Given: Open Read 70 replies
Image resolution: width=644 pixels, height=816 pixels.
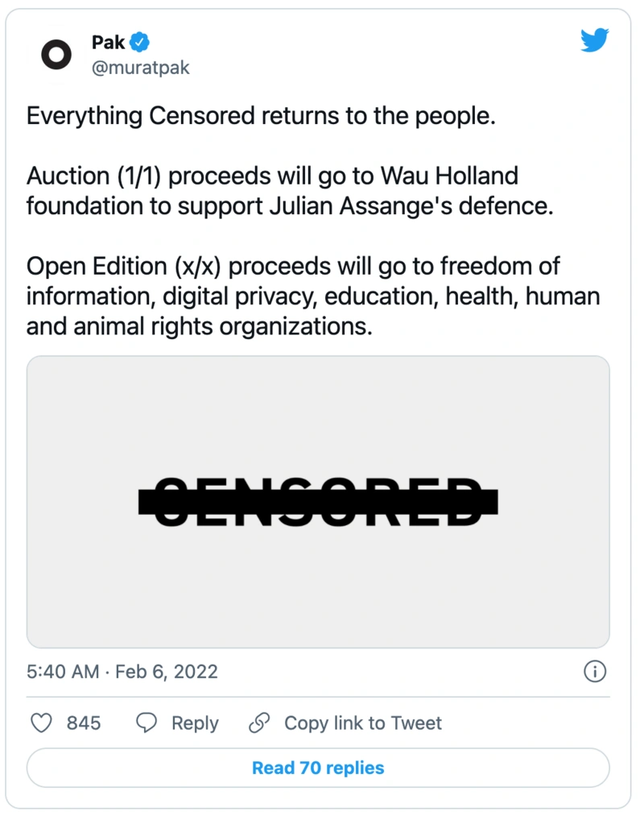Looking at the screenshot, I should coord(318,768).
